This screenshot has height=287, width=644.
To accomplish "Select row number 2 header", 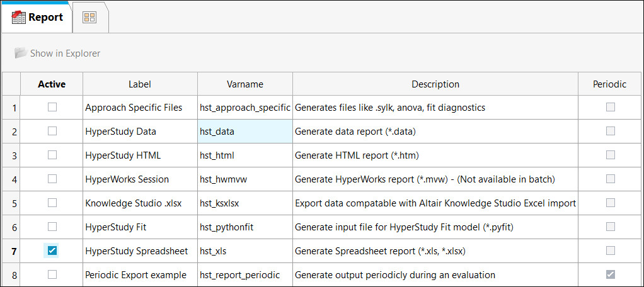I will click(x=11, y=132).
